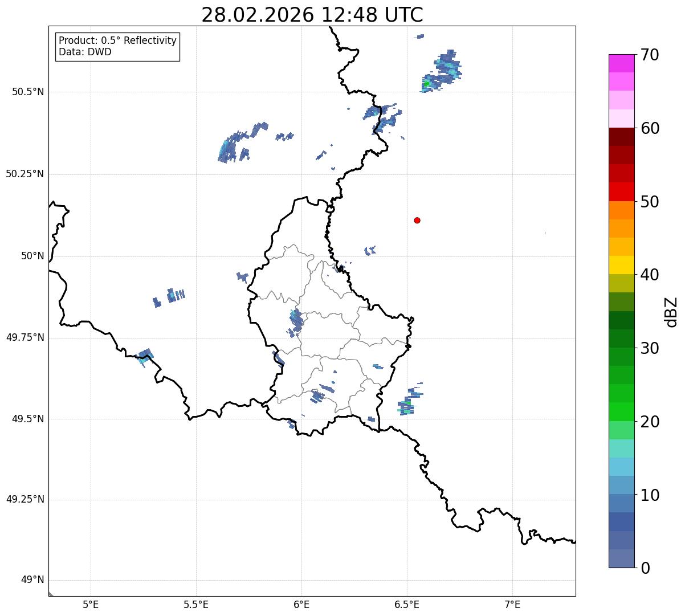The width and height of the screenshot is (685, 616).
Task: Click the 'Data: DWD' label
Action: tap(85, 52)
